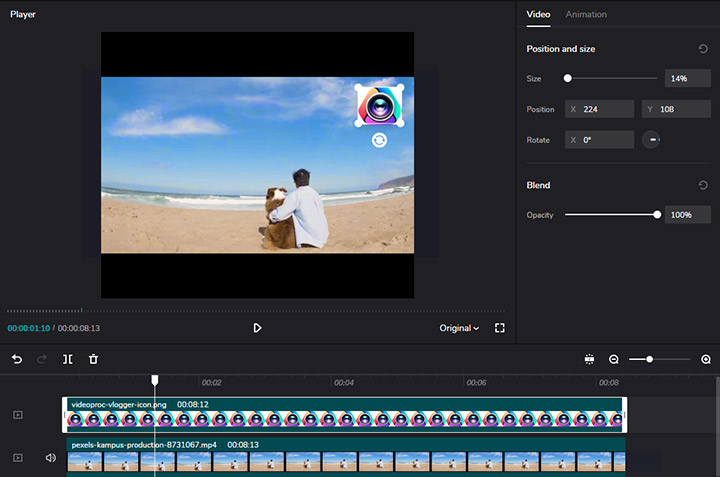
Task: Toggle visibility of the main video track
Action: [x=18, y=458]
